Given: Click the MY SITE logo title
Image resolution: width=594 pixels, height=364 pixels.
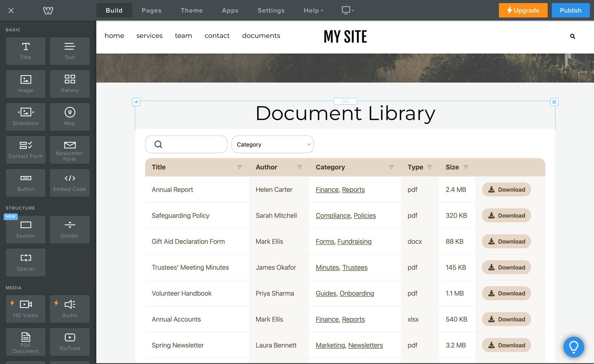Looking at the screenshot, I should point(345,36).
